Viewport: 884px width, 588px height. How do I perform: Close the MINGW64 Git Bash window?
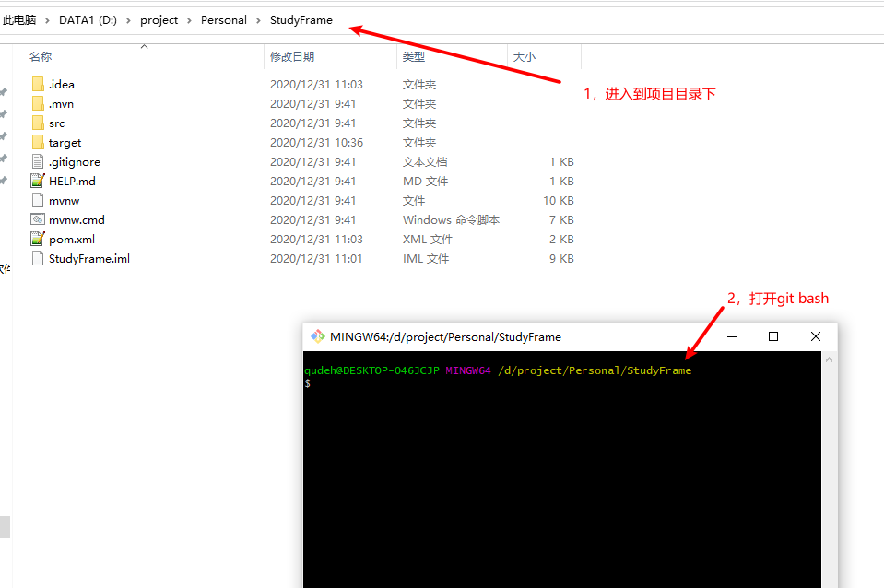pyautogui.click(x=815, y=336)
